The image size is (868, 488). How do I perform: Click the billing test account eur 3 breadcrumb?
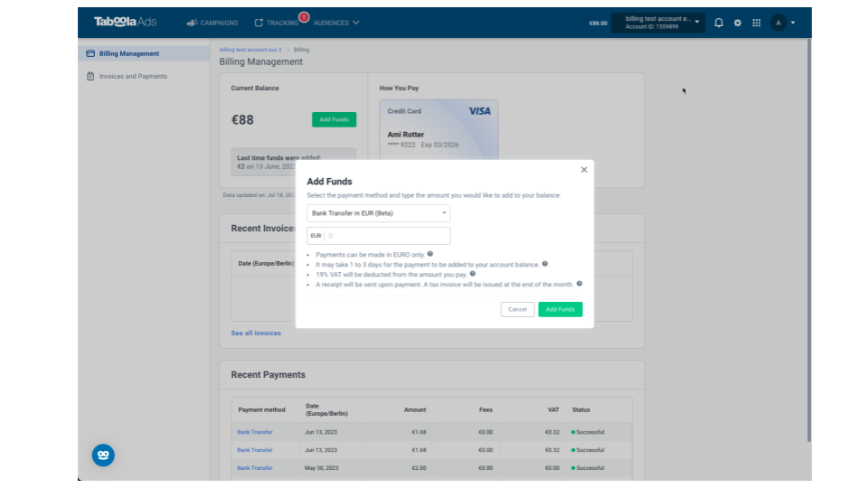tap(250, 50)
